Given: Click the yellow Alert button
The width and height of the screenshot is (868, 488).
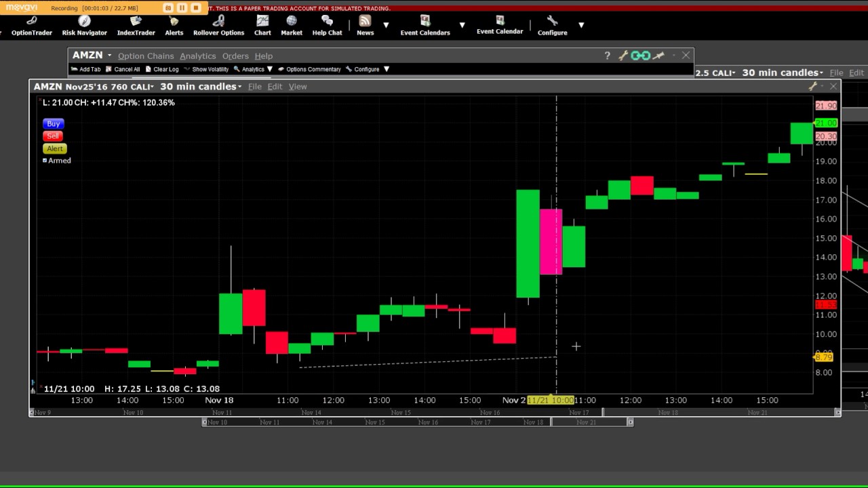Looking at the screenshot, I should click(x=54, y=148).
